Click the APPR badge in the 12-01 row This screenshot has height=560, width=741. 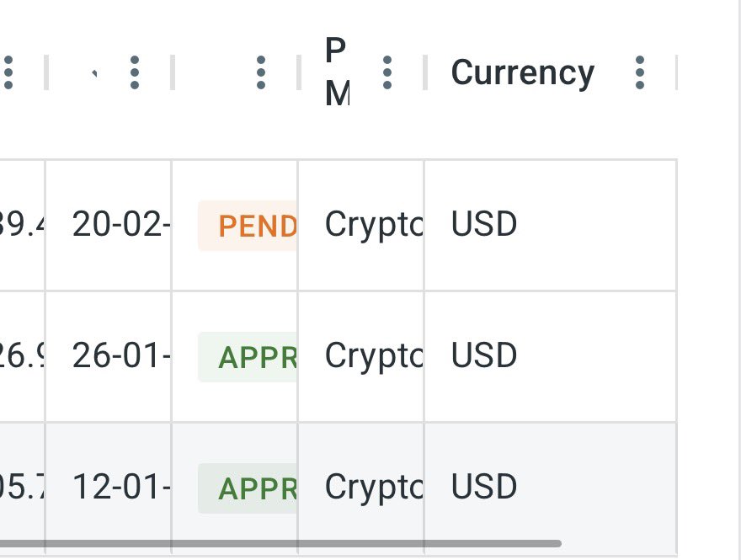pos(248,488)
